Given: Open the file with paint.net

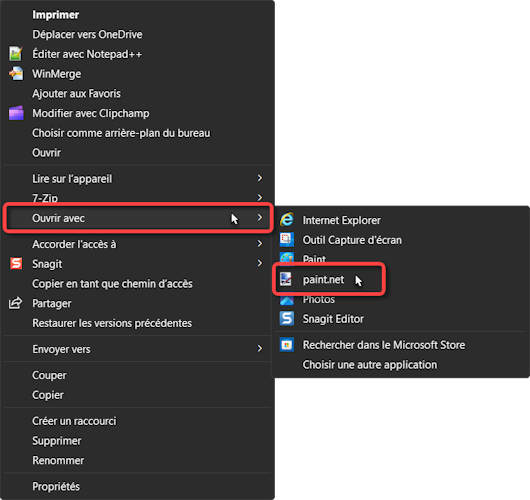Looking at the screenshot, I should coord(401,280).
